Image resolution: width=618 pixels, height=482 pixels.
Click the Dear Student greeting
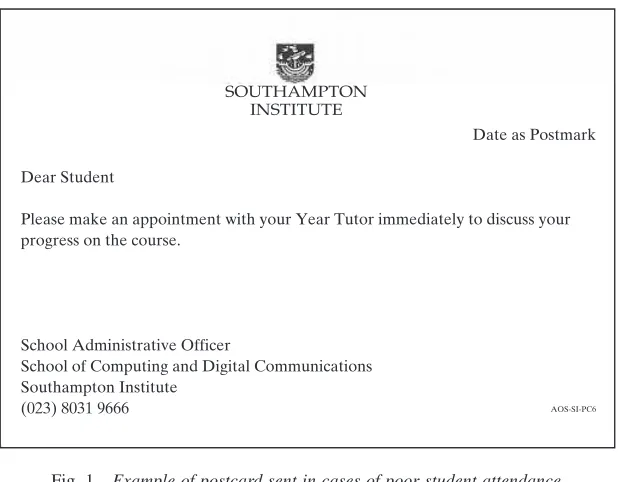click(x=67, y=177)
